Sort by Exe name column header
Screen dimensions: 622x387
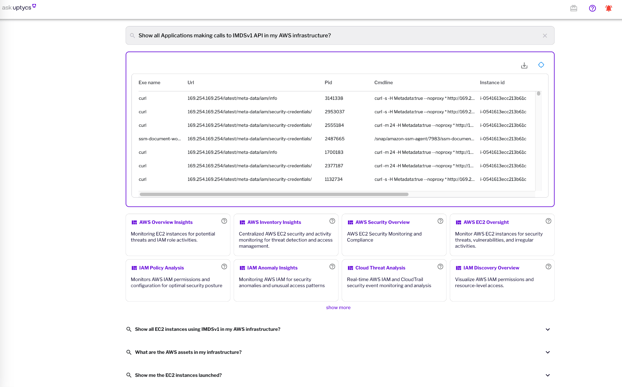[x=149, y=82]
